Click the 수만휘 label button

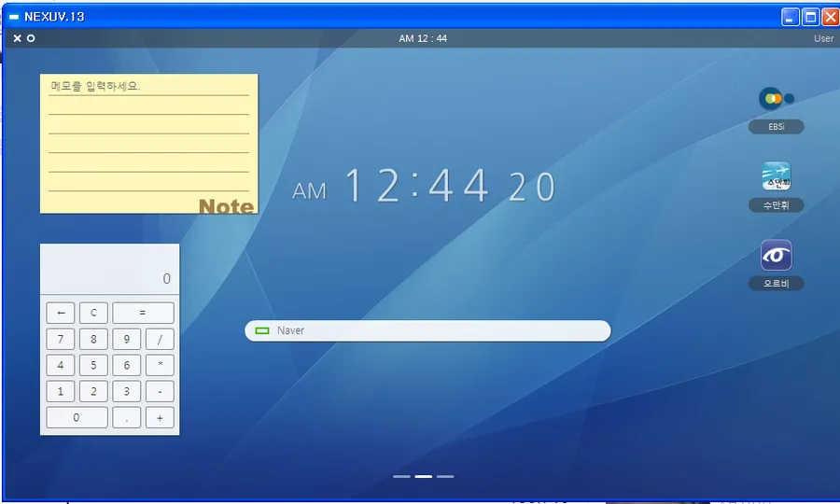pyautogui.click(x=776, y=205)
